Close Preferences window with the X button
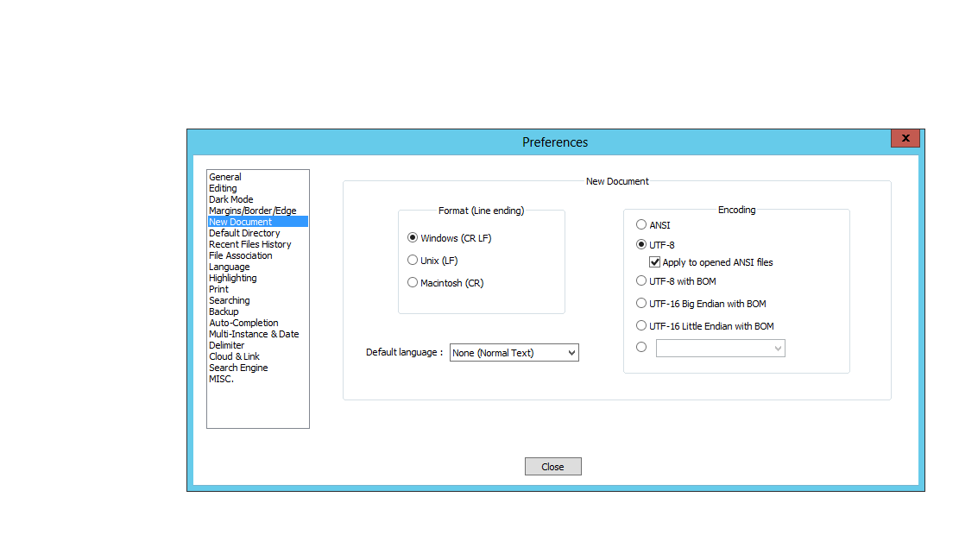The width and height of the screenshot is (959, 560). click(x=905, y=138)
